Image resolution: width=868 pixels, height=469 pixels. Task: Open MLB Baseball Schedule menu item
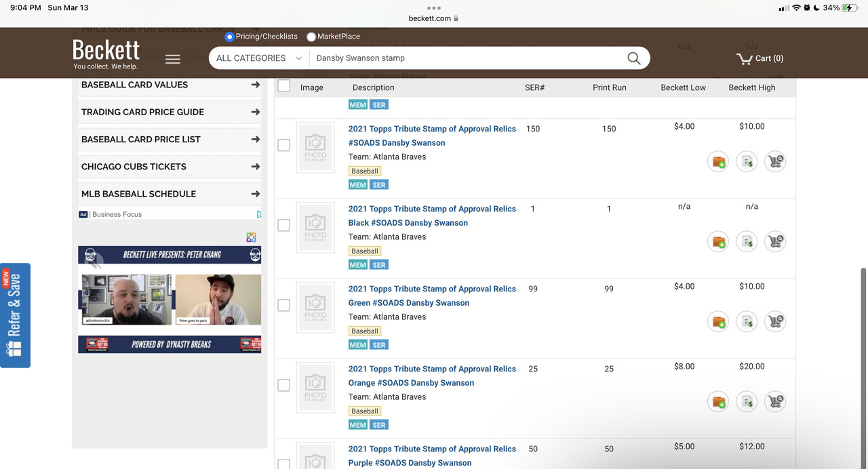point(170,193)
